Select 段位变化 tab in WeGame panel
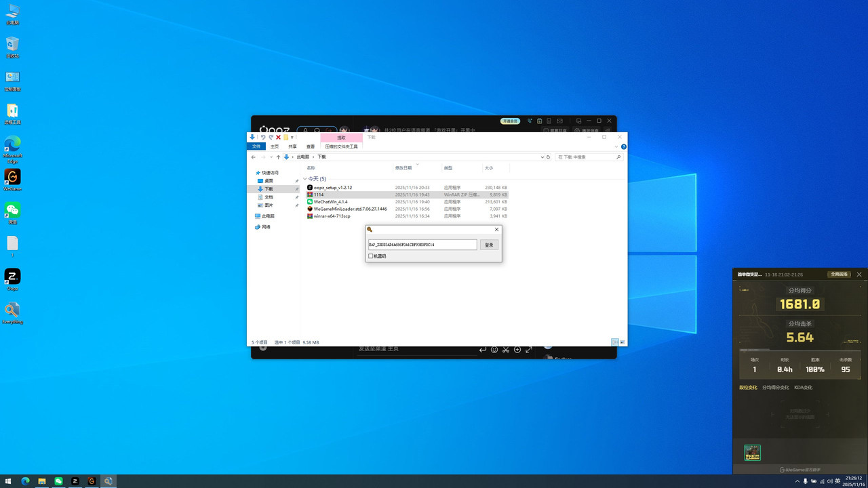This screenshot has height=488, width=868. [748, 388]
